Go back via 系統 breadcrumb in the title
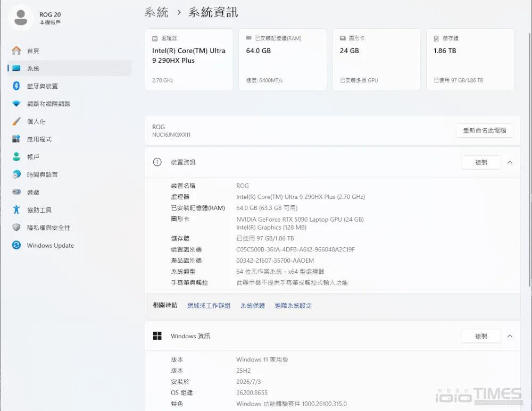Viewport: 532px width, 411px height. point(156,12)
